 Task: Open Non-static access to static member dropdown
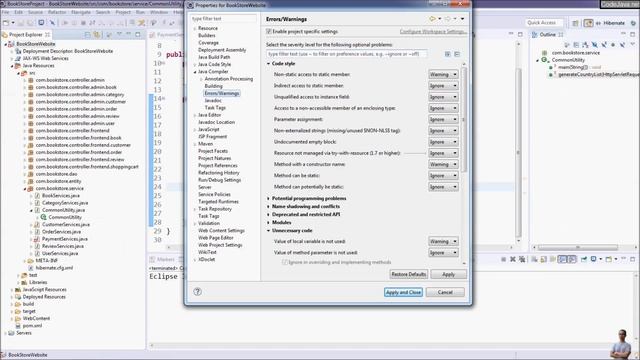443,74
